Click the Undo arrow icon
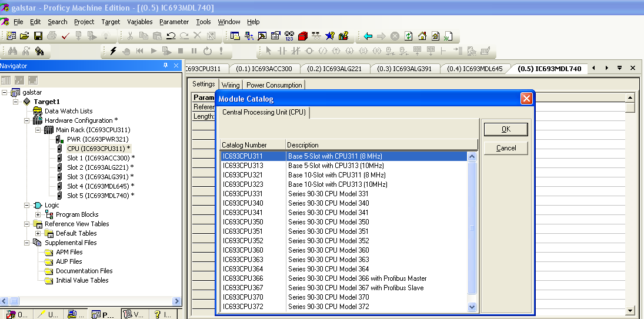The image size is (644, 319). coord(171,36)
